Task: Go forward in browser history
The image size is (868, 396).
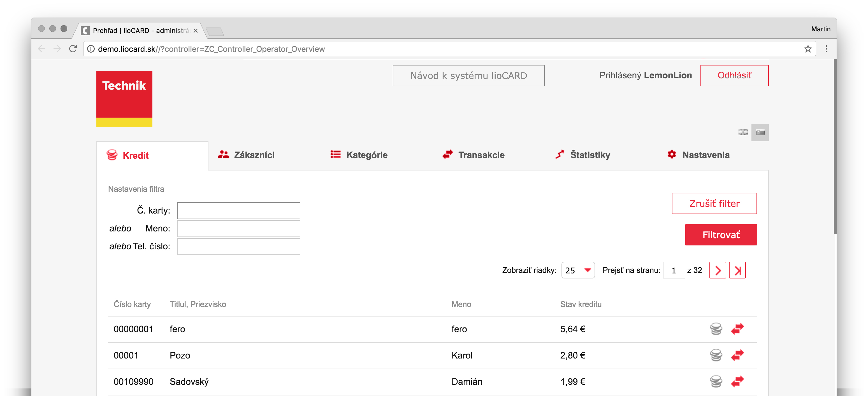Action: click(57, 49)
